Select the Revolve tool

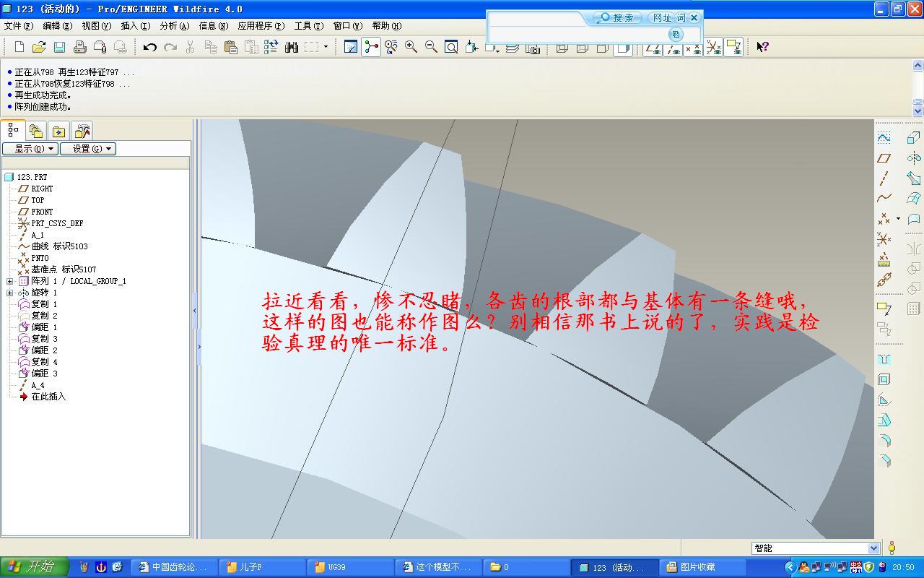pyautogui.click(x=914, y=158)
